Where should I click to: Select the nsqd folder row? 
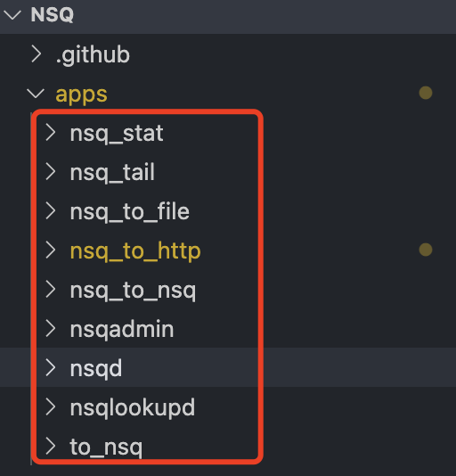coord(228,367)
